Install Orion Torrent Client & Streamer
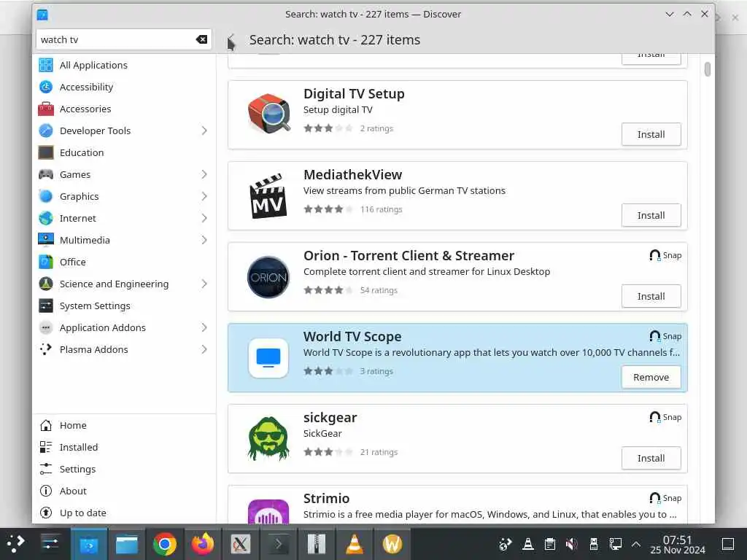This screenshot has height=560, width=747. coord(651,296)
